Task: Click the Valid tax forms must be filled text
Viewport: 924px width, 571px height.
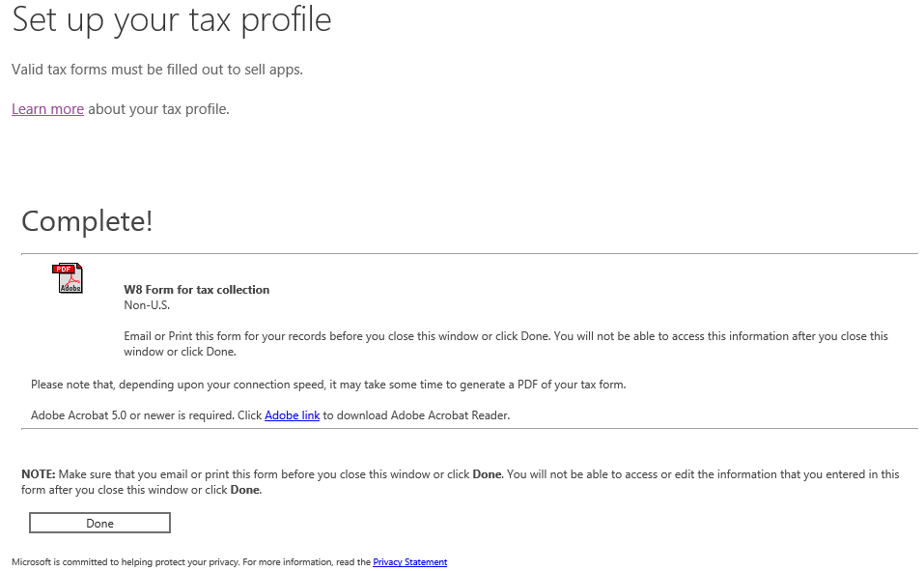Action: tap(157, 70)
